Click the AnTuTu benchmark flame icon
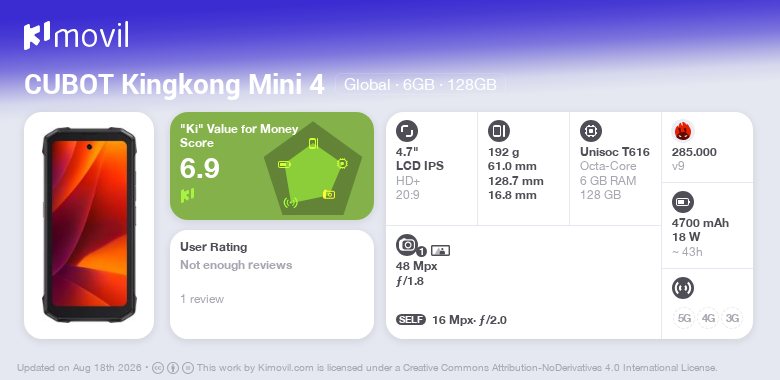780x380 pixels. (x=683, y=131)
